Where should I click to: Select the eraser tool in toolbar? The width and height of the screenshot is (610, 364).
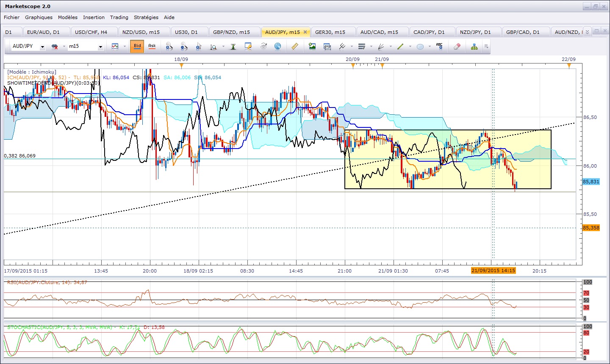click(456, 47)
